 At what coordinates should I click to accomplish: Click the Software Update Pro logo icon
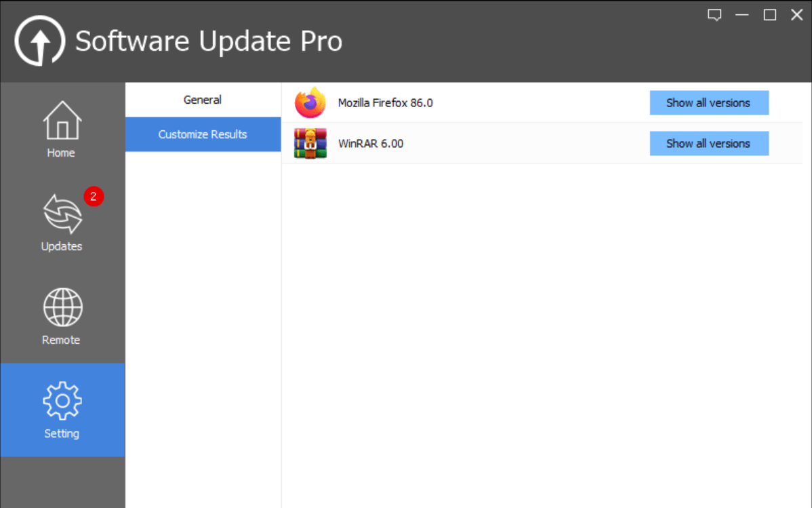[x=39, y=41]
